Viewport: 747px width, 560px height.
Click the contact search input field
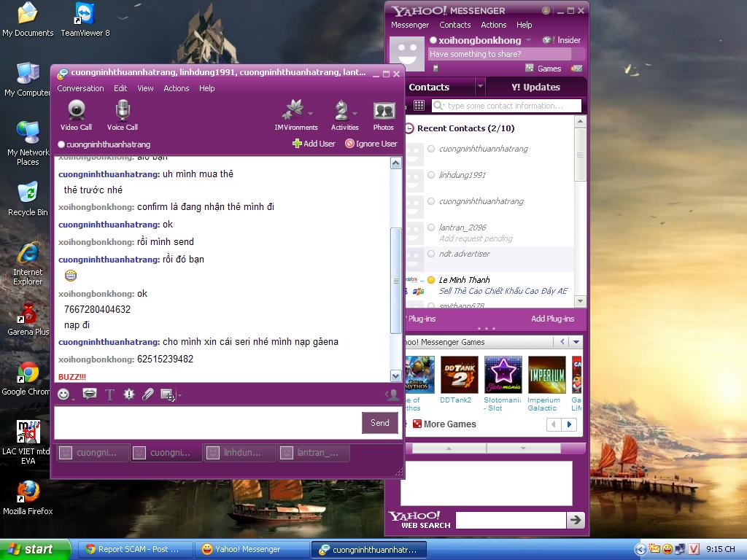tap(512, 106)
